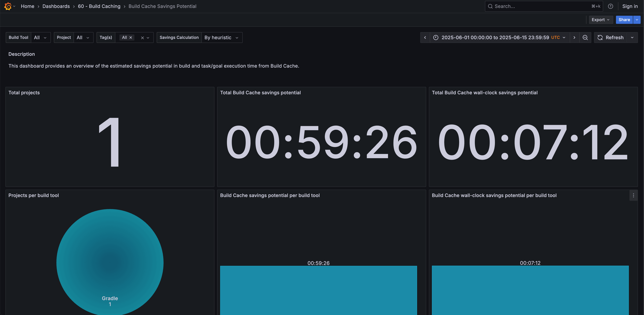The width and height of the screenshot is (644, 315).
Task: Click the Grafana logo icon
Action: [8, 6]
